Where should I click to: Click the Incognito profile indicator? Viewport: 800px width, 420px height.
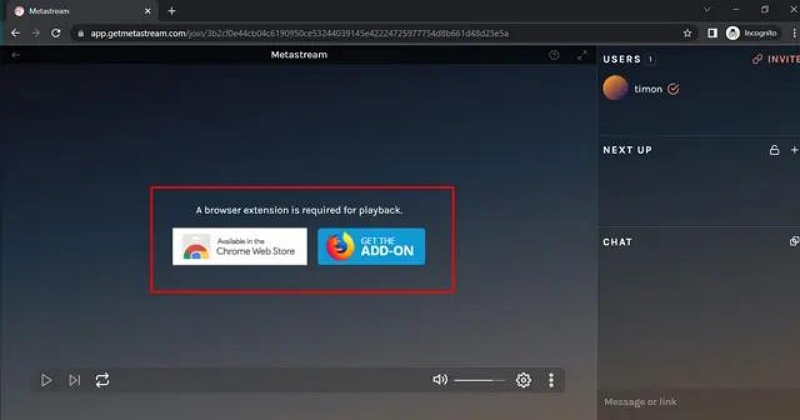753,33
